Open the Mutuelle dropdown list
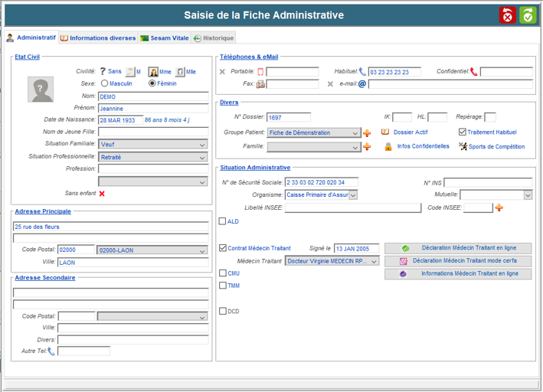Image resolution: width=543 pixels, height=392 pixels. tap(527, 195)
